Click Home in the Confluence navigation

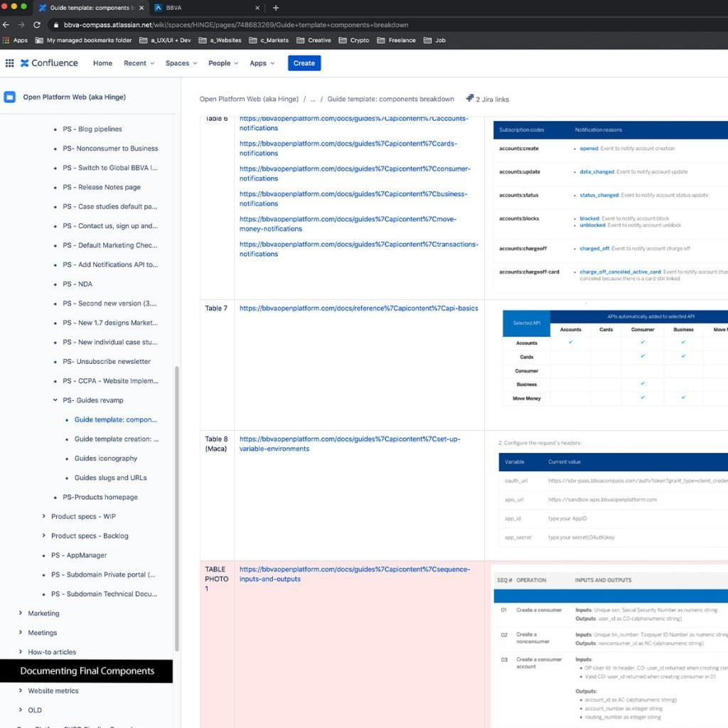click(x=102, y=63)
